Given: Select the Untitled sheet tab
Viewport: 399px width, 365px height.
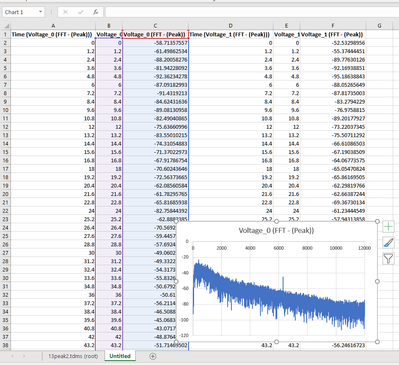Looking at the screenshot, I should tap(120, 356).
